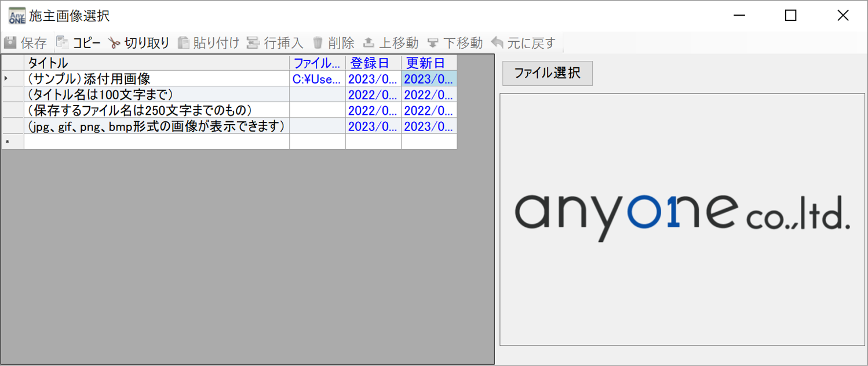Click the Save (保存) toolbar icon
Viewport: 868px width, 366px height.
click(10, 43)
